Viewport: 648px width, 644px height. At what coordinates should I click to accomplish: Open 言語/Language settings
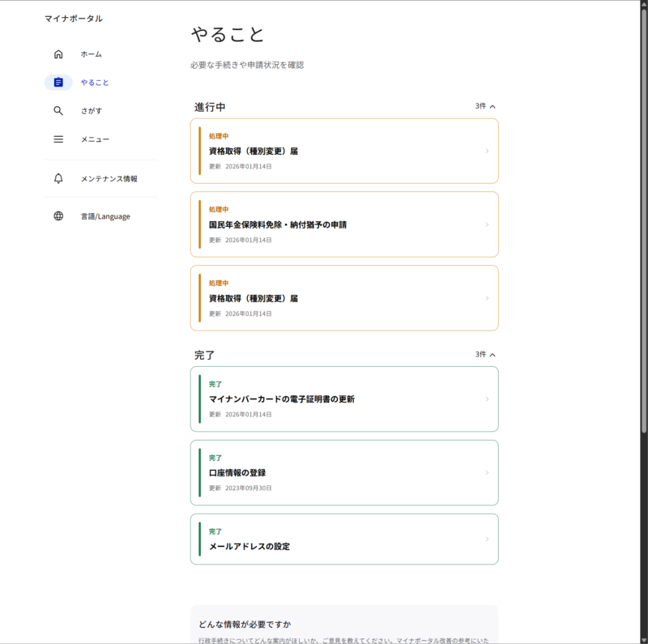tap(105, 216)
